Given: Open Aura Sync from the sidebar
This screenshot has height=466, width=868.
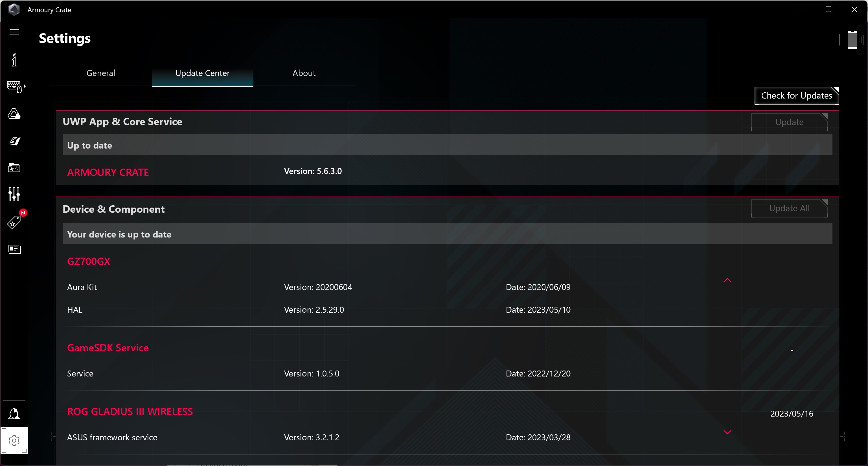Looking at the screenshot, I should 14,114.
